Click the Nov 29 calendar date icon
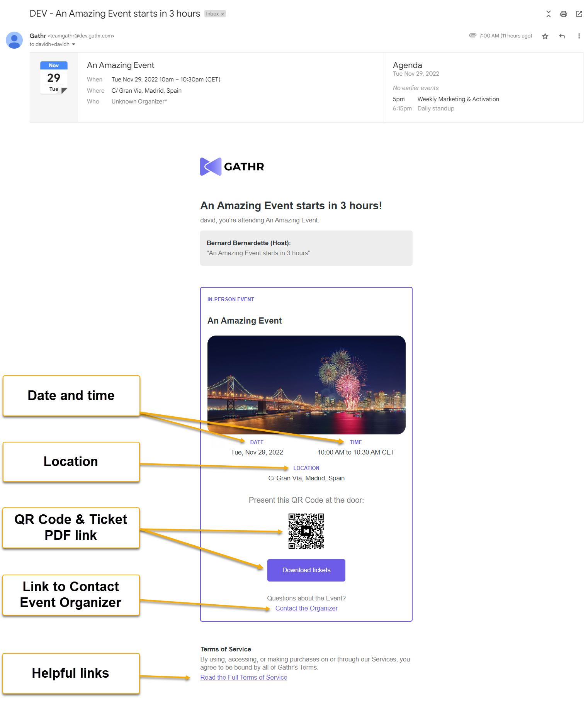588x702 pixels. point(54,78)
